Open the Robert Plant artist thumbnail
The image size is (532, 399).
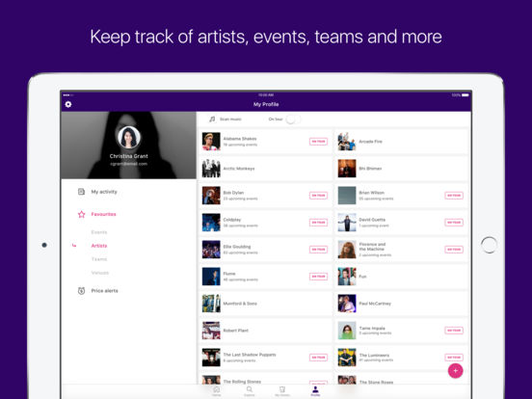click(211, 331)
